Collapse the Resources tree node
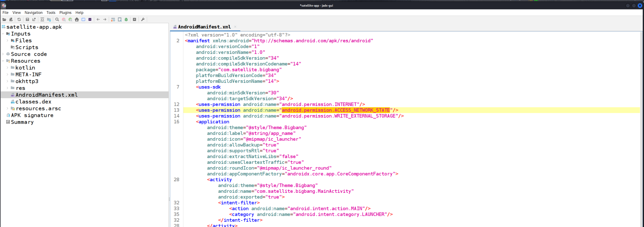This screenshot has width=644, height=227. click(3, 61)
